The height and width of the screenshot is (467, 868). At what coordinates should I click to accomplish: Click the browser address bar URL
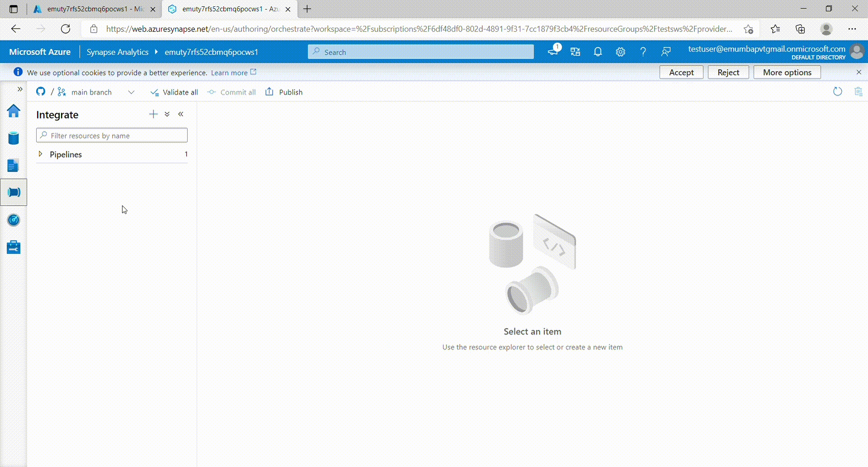[419, 29]
